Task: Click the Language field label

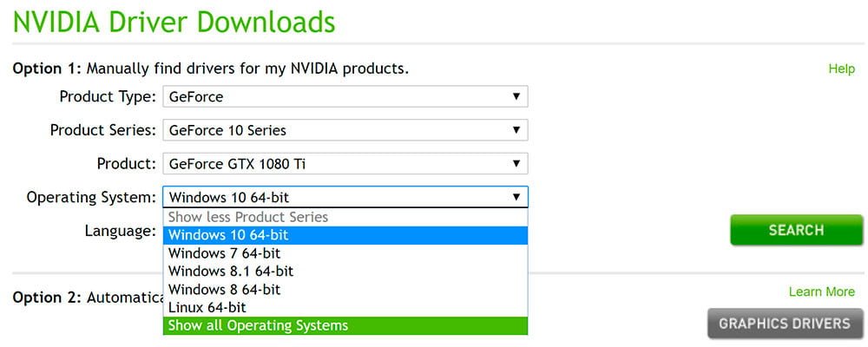Action: [x=120, y=231]
